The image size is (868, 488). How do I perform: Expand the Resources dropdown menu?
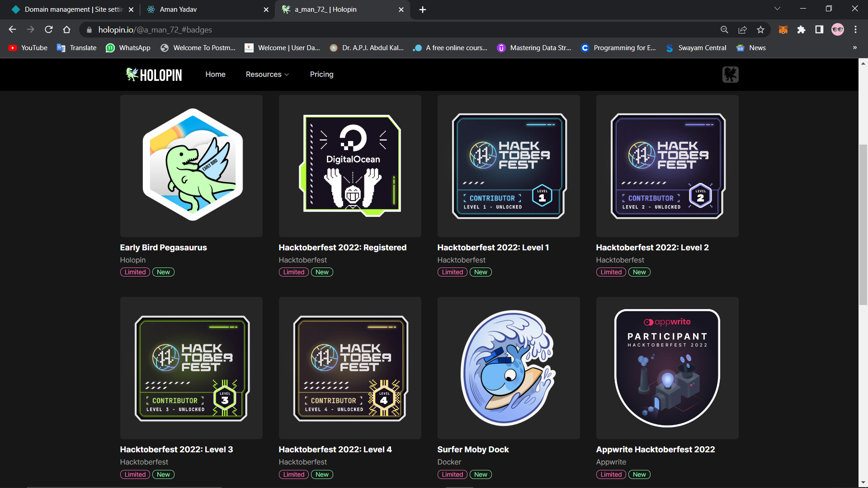(x=267, y=75)
